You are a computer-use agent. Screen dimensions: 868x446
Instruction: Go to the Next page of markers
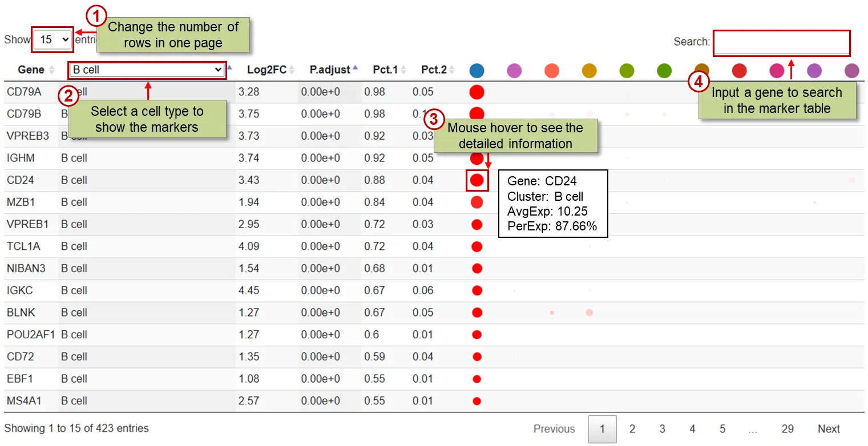click(828, 428)
